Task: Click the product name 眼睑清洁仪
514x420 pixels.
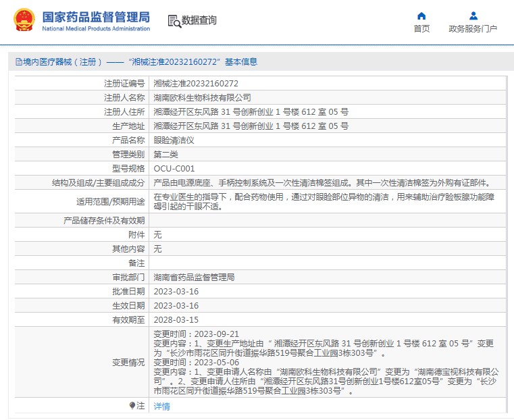Action: 174,140
